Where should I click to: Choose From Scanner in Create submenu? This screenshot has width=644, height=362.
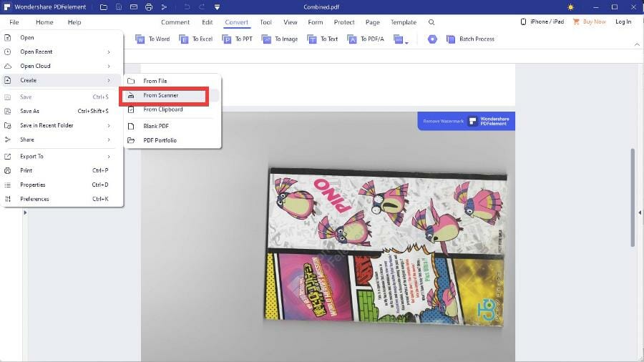(x=172, y=95)
